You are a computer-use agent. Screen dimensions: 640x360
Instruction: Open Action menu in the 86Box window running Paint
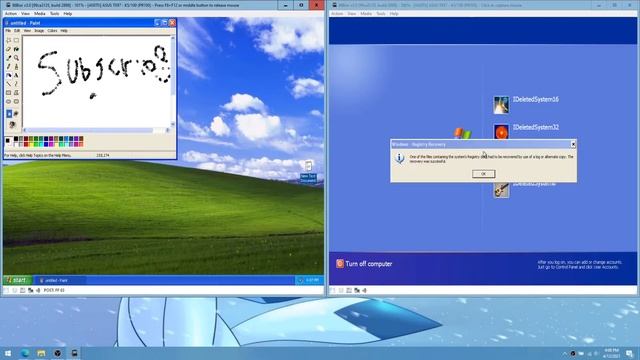(11, 13)
